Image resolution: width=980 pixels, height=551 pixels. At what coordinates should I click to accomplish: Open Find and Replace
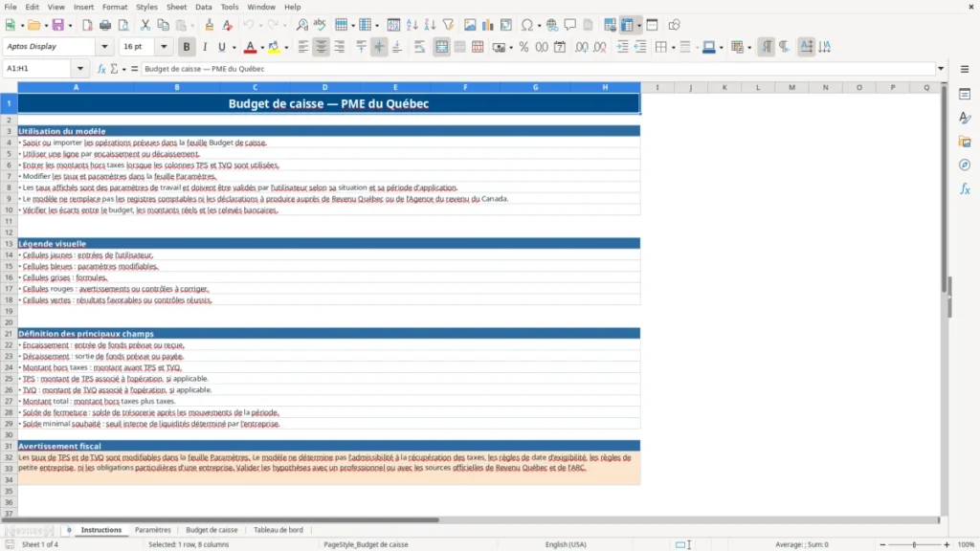(x=301, y=25)
